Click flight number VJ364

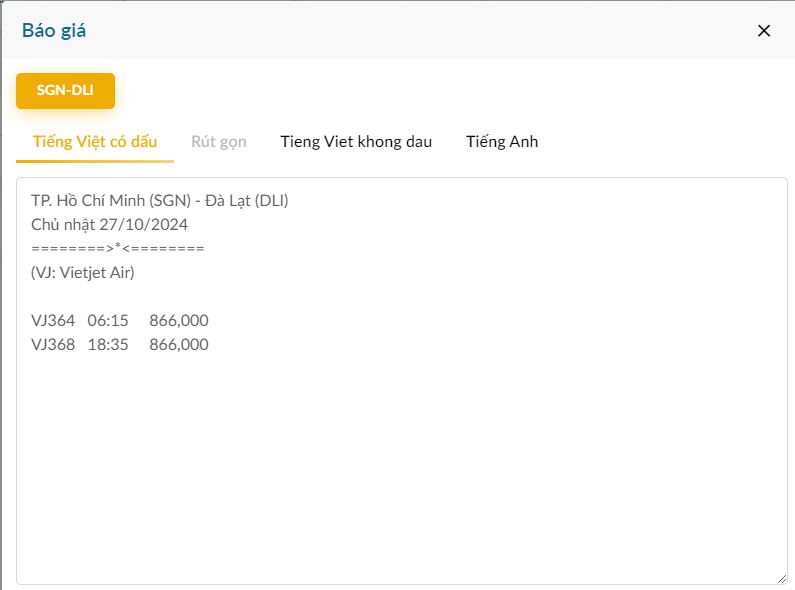[53, 321]
